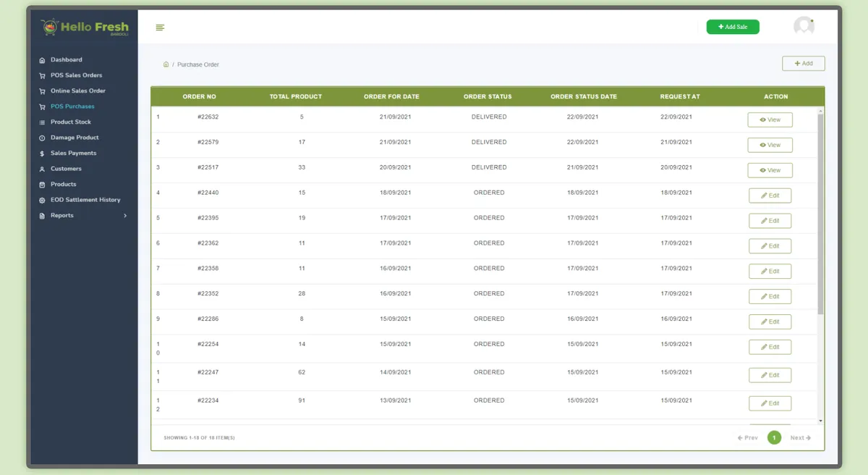The image size is (868, 475).
Task: View order #22517
Action: pos(770,171)
